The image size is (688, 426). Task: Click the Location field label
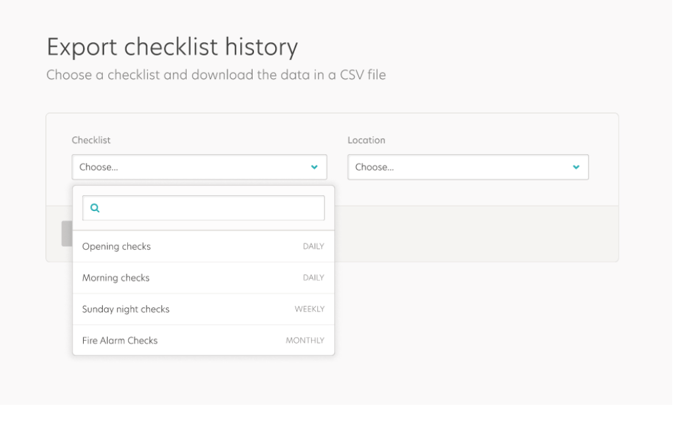(366, 140)
